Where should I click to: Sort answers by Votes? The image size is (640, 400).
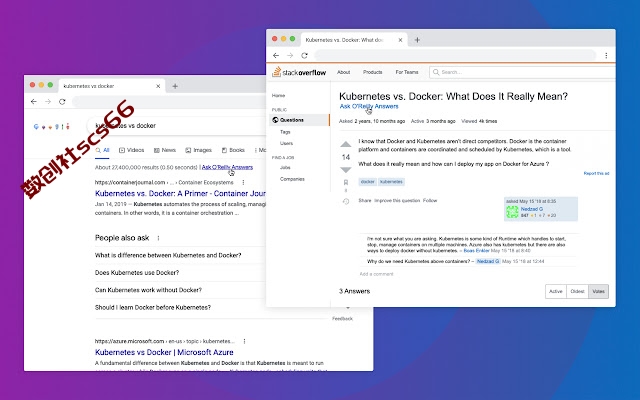click(598, 291)
